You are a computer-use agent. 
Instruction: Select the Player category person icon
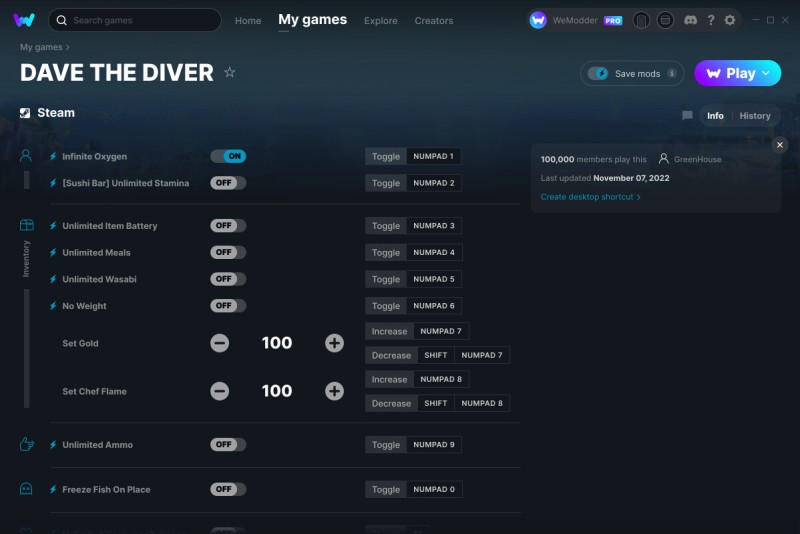(26, 156)
